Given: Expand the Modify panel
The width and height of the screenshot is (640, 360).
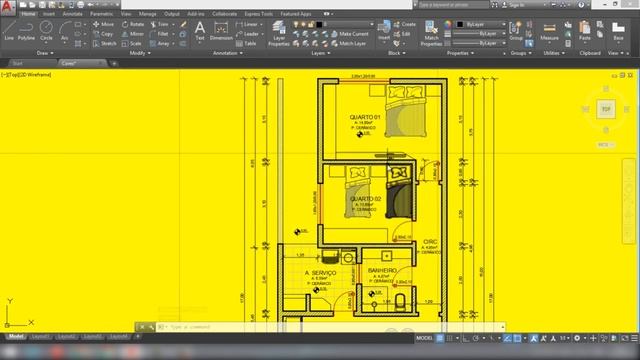Looking at the screenshot, I should pyautogui.click(x=140, y=53).
